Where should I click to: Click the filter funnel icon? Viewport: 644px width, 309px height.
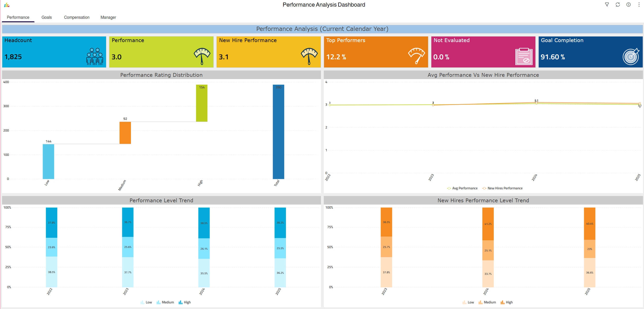pos(607,5)
